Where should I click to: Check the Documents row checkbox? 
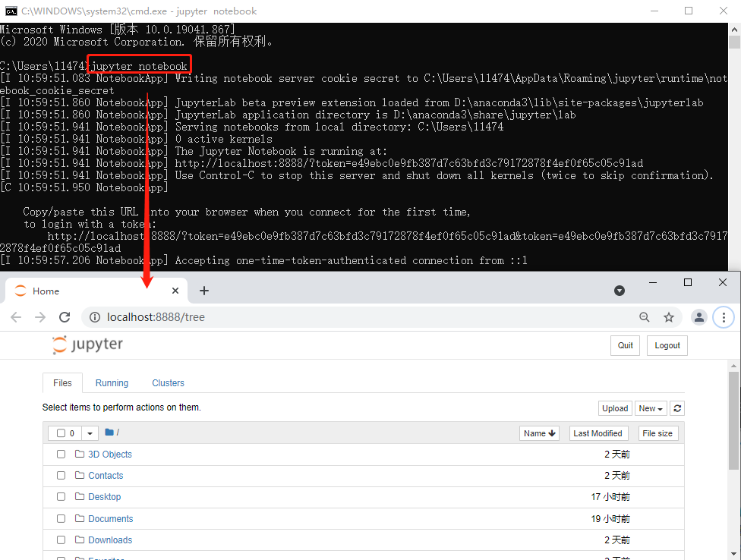(61, 518)
